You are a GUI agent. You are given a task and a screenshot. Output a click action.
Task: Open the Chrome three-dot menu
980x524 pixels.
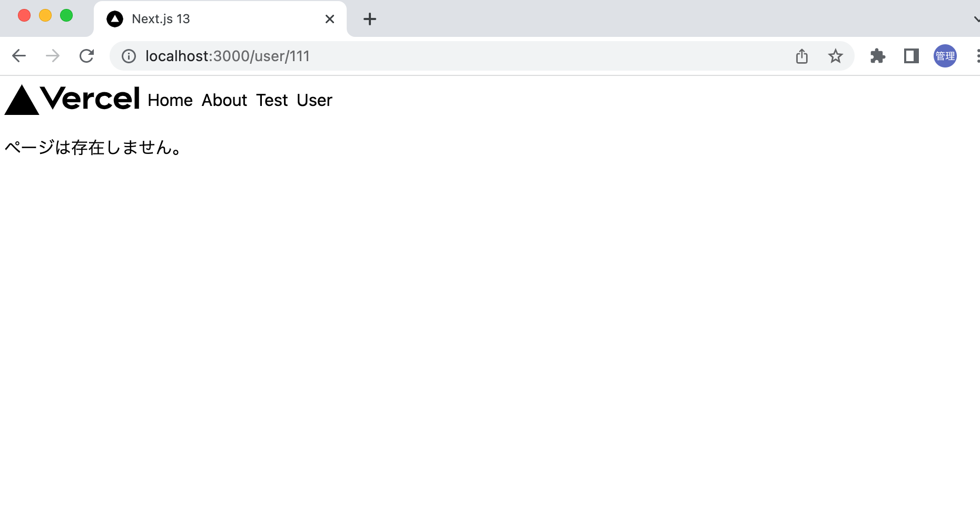coord(975,56)
